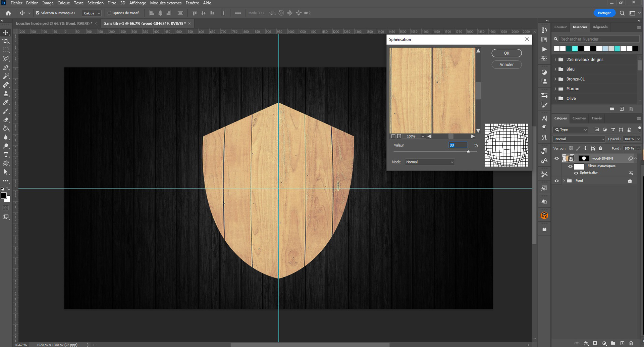Open the Actions play panel icon
The height and width of the screenshot is (347, 644).
point(544,49)
